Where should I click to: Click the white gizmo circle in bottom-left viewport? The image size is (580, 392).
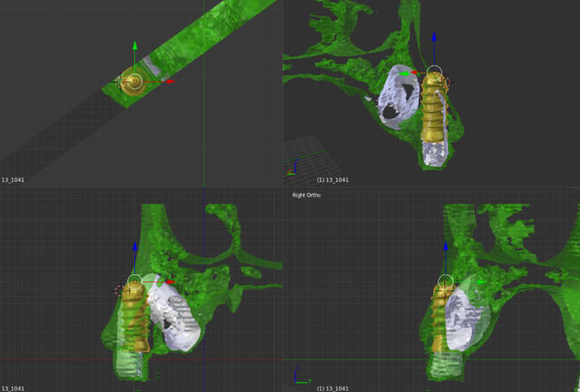[x=135, y=282]
